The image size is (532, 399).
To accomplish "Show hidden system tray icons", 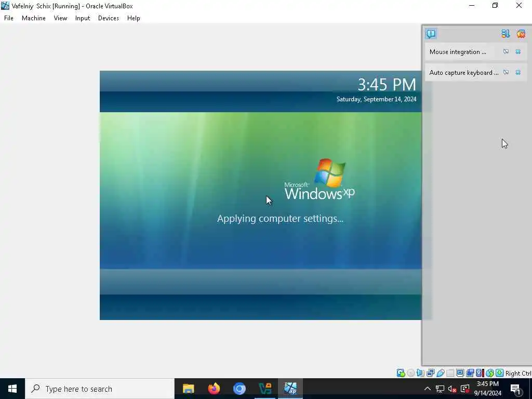I will pos(428,389).
